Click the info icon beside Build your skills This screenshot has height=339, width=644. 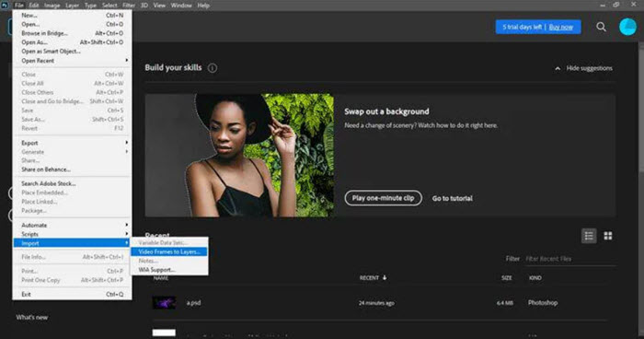(x=212, y=68)
